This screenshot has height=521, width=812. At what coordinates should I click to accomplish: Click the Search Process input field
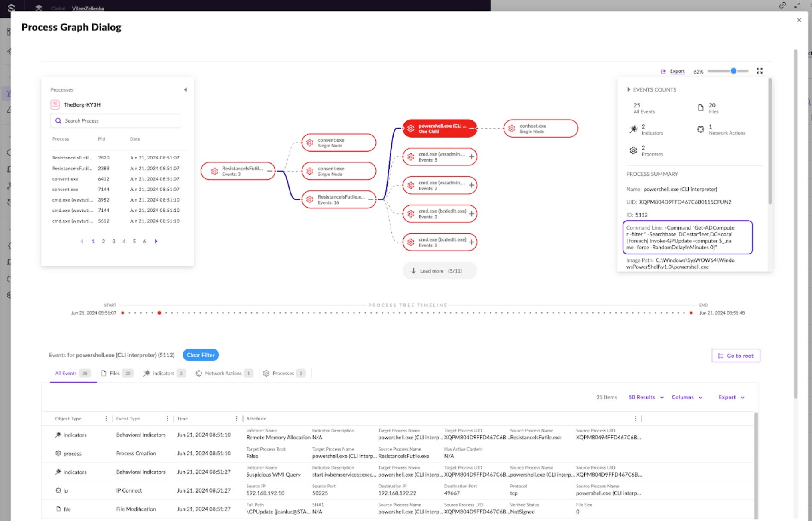point(120,121)
